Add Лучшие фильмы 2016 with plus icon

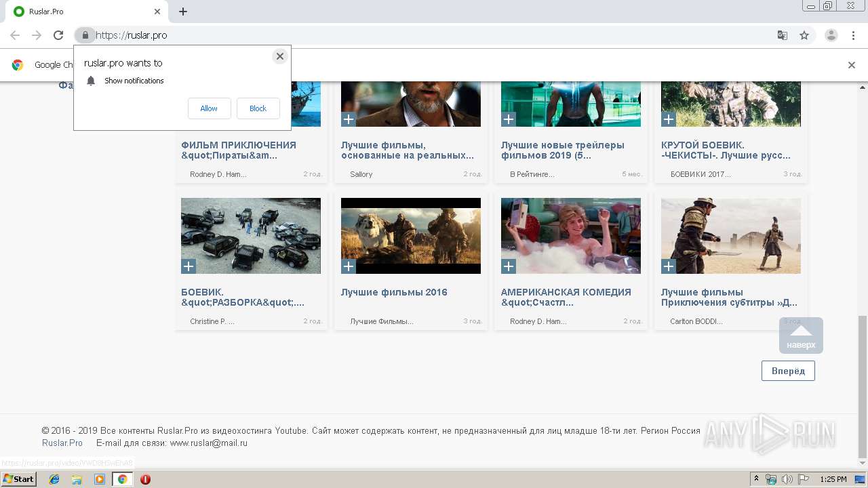(349, 266)
